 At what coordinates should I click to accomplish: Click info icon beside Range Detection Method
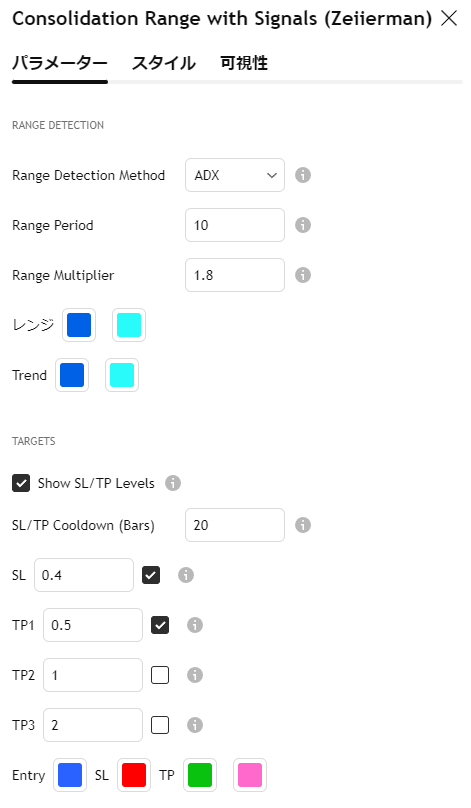point(303,175)
